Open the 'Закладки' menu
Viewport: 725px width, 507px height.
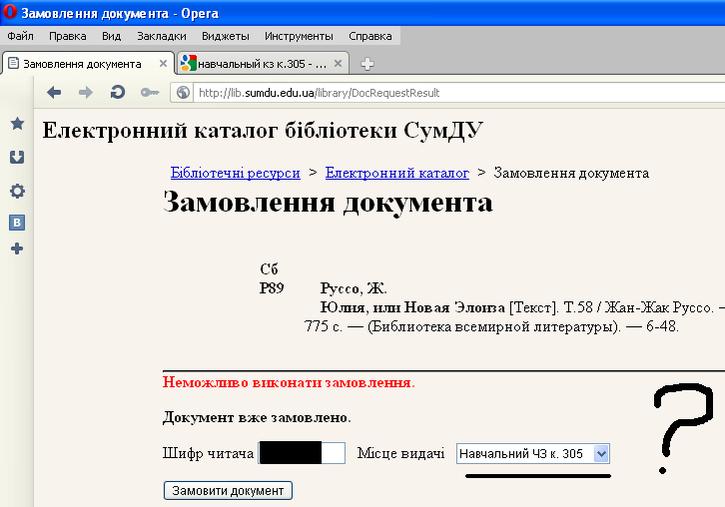coord(160,36)
